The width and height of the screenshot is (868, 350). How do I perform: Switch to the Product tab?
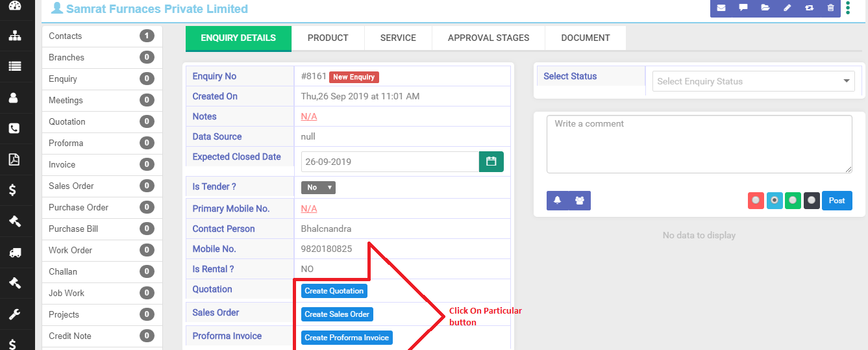pyautogui.click(x=328, y=38)
